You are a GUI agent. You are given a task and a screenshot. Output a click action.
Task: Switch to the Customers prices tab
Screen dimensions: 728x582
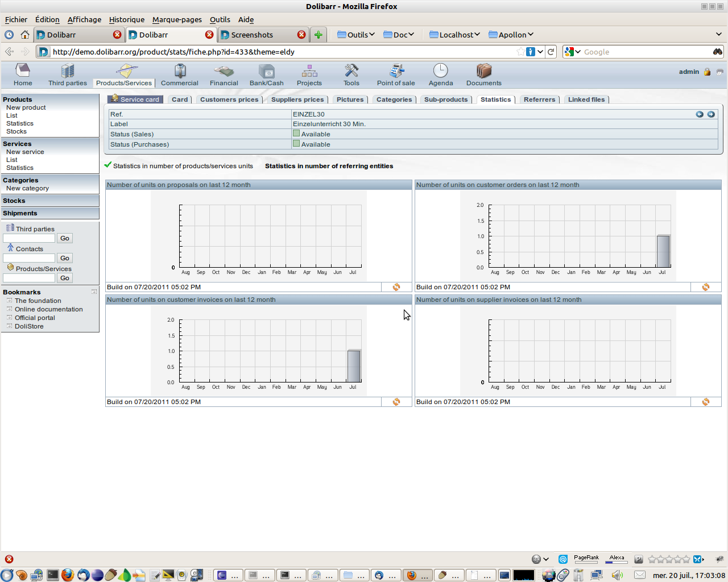coord(229,99)
